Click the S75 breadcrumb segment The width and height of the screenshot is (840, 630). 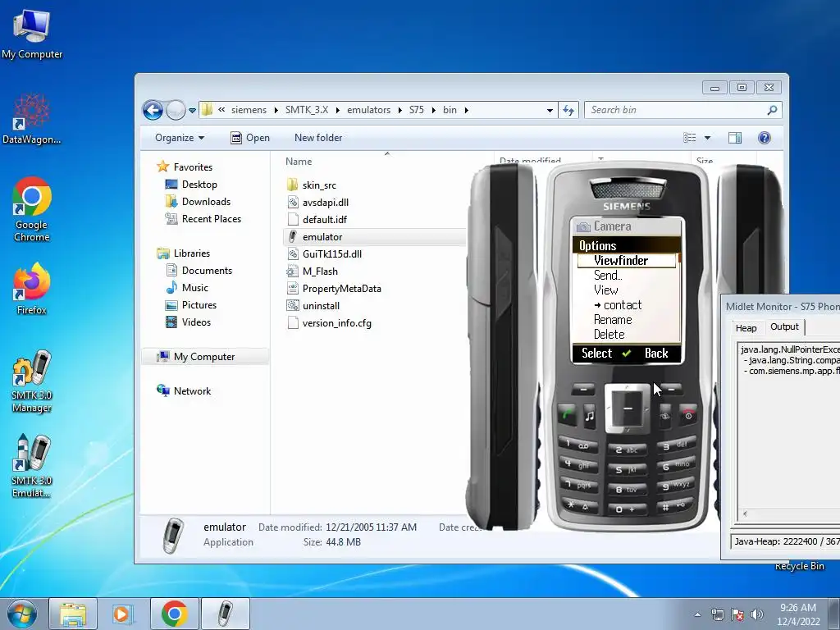click(x=416, y=110)
